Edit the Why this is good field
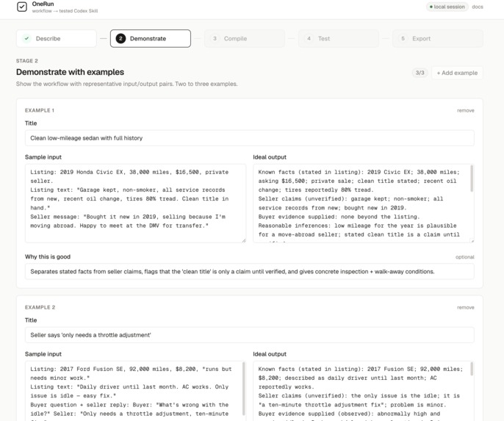Image resolution: width=504 pixels, height=421 pixels. coord(250,272)
